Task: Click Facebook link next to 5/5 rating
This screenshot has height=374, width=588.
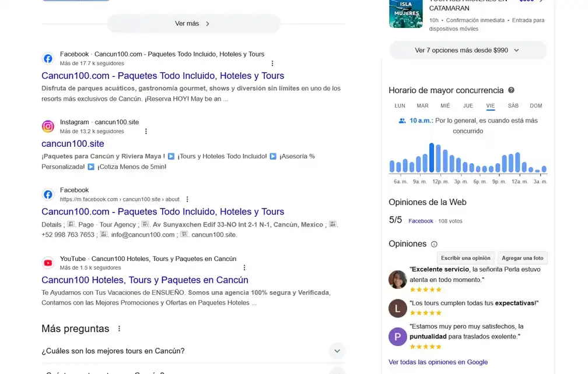Action: click(421, 221)
